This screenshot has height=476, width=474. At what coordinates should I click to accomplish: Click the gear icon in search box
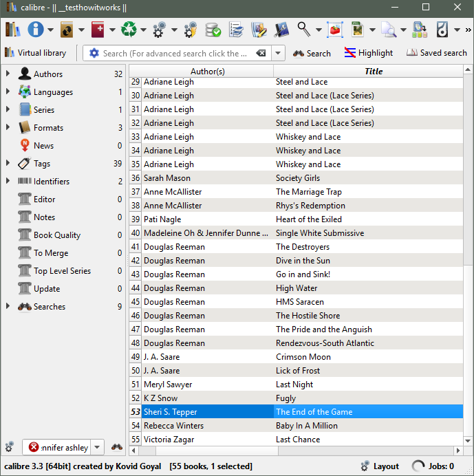(x=94, y=53)
